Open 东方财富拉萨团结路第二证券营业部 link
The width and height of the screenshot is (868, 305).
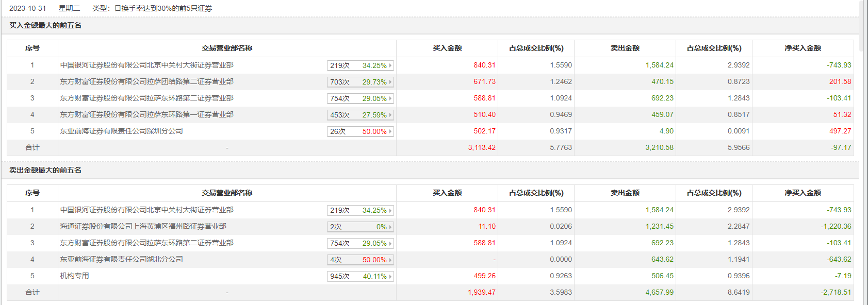[x=146, y=82]
